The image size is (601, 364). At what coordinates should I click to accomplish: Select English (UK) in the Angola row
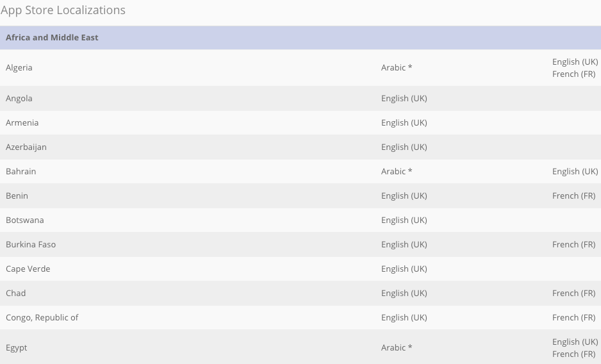[404, 99]
